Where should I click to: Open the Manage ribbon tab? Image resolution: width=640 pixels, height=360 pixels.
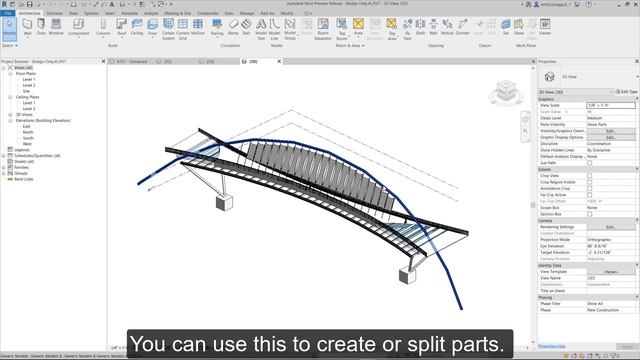pyautogui.click(x=247, y=13)
